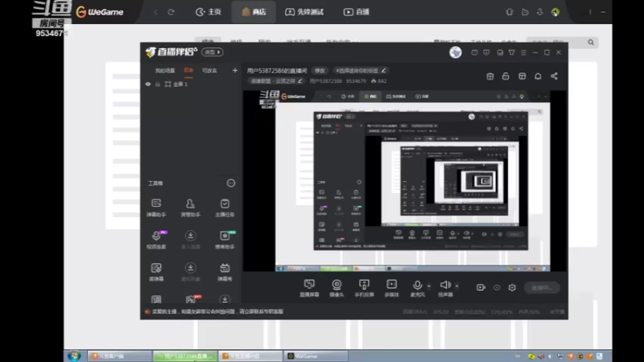The width and height of the screenshot is (644, 362).
Task: Switch to the green highlighted taskbar window
Action: (x=185, y=356)
